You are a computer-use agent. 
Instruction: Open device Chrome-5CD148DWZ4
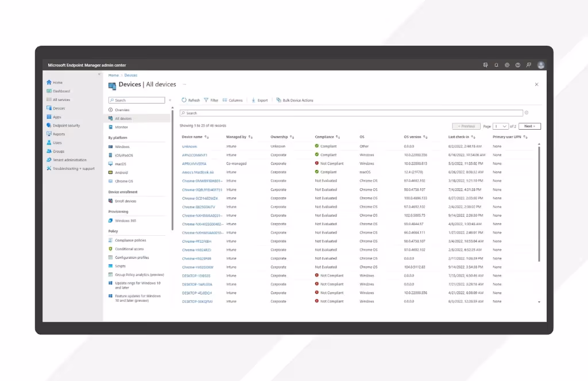[x=199, y=198]
